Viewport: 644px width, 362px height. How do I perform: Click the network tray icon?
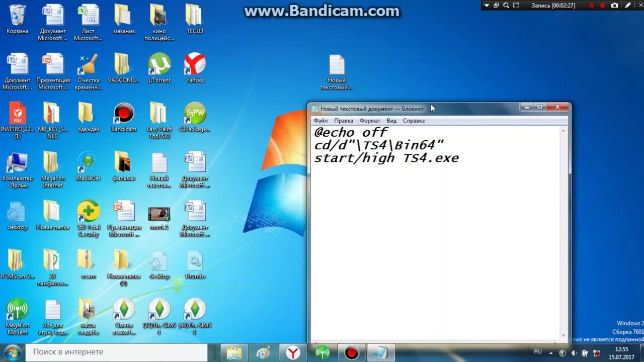click(596, 353)
